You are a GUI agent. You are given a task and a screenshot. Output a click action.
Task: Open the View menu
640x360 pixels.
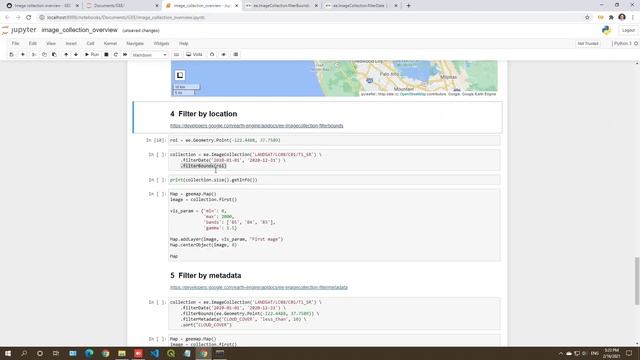(51, 43)
